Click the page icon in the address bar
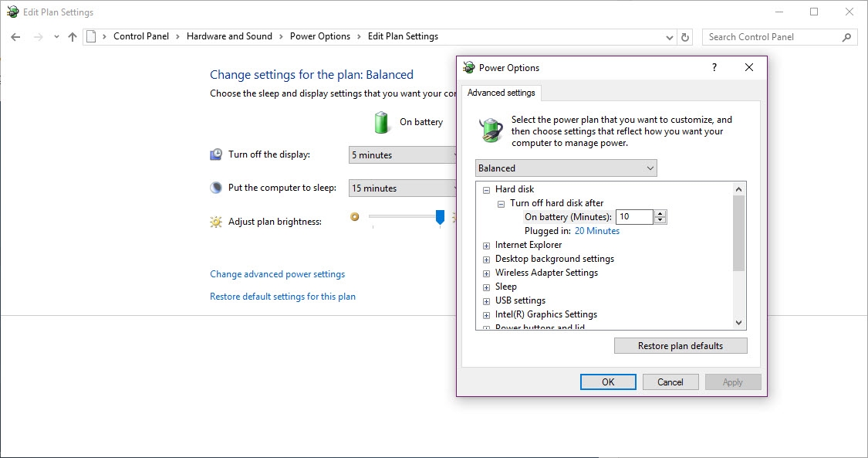 pos(91,36)
